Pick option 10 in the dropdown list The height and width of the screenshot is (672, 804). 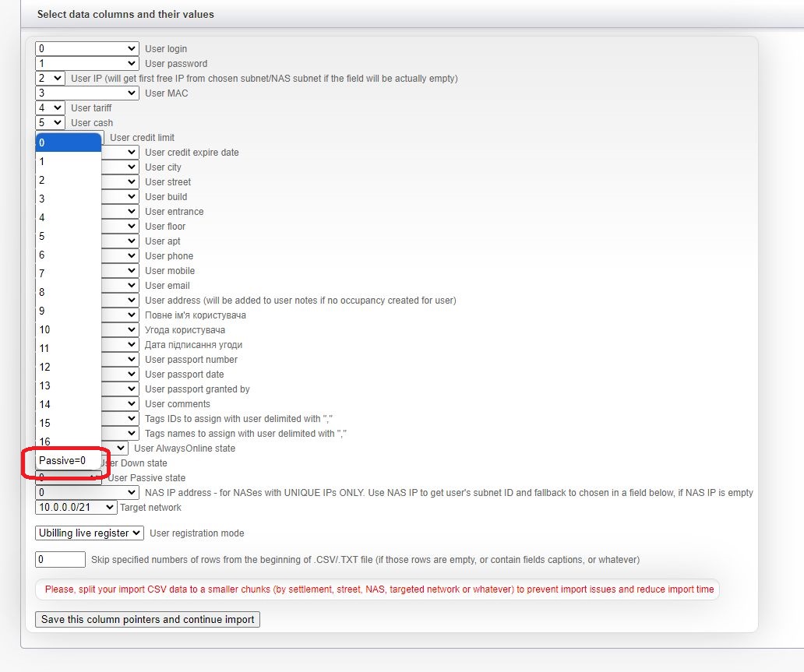[x=68, y=329]
